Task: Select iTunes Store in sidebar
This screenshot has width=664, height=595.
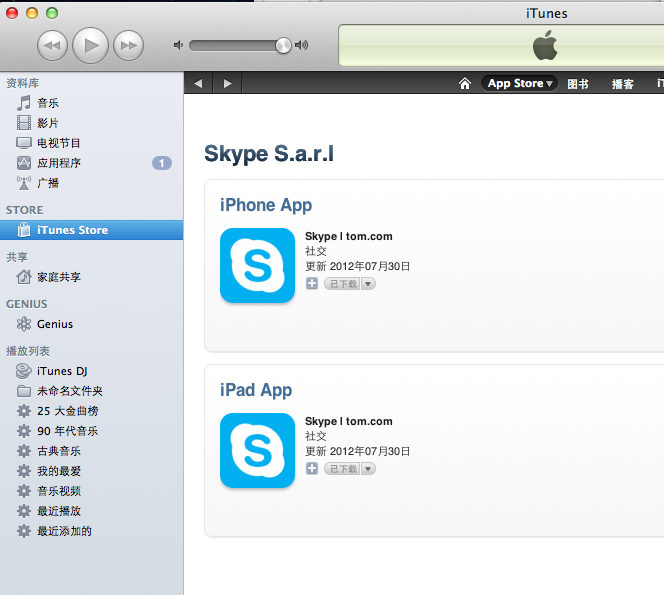Action: (x=91, y=230)
